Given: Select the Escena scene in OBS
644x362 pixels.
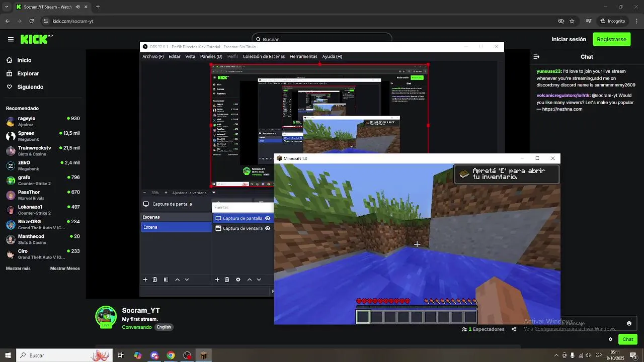Looking at the screenshot, I should coord(176,227).
